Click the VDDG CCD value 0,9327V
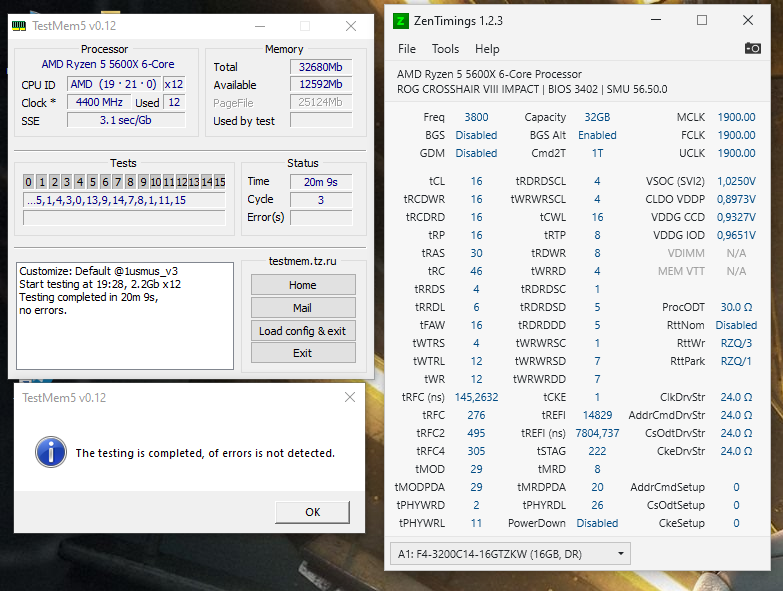 (737, 217)
